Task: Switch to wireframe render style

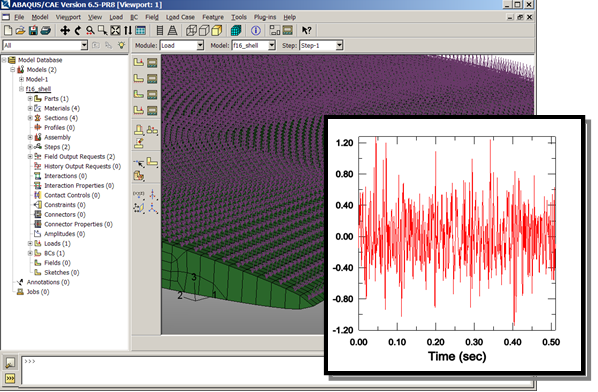Action: (191, 30)
